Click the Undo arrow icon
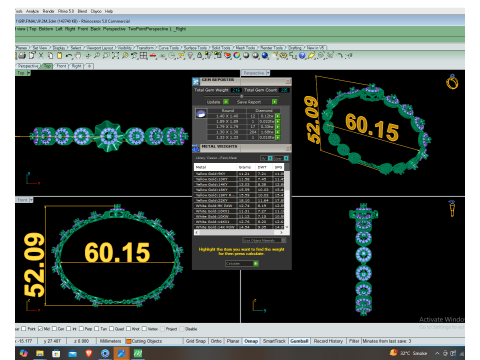Image resolution: width=480 pixels, height=360 pixels. tap(69, 56)
